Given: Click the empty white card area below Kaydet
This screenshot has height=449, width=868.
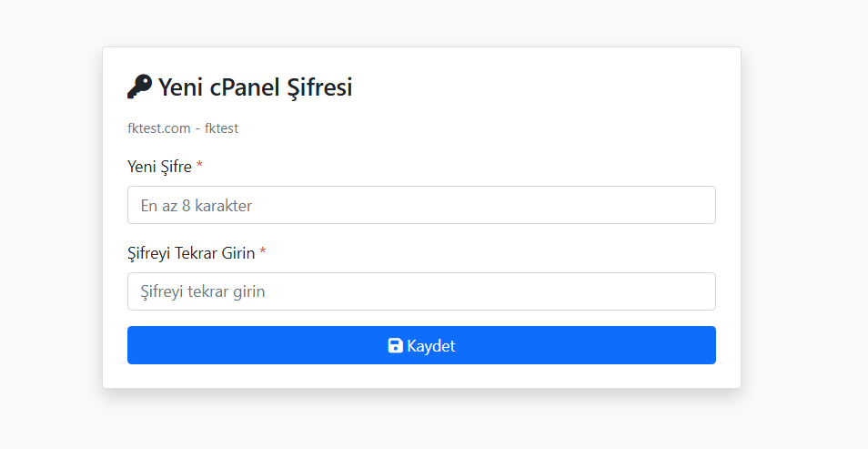Looking at the screenshot, I should [x=421, y=377].
